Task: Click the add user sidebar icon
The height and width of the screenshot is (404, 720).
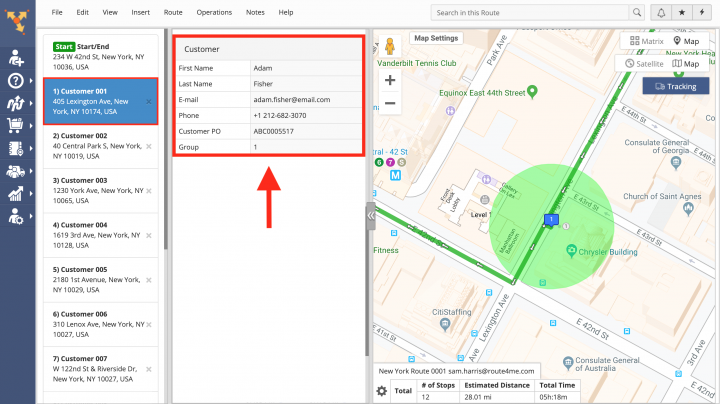Action: coord(16,58)
